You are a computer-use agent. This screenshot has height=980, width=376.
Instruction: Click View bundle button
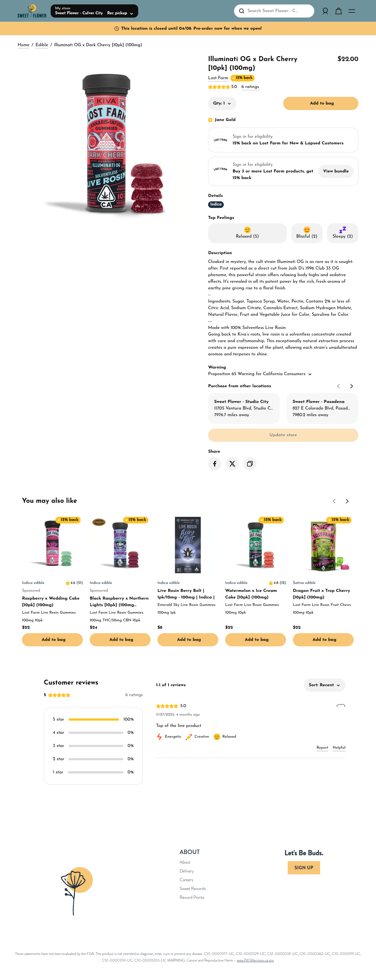tap(336, 171)
